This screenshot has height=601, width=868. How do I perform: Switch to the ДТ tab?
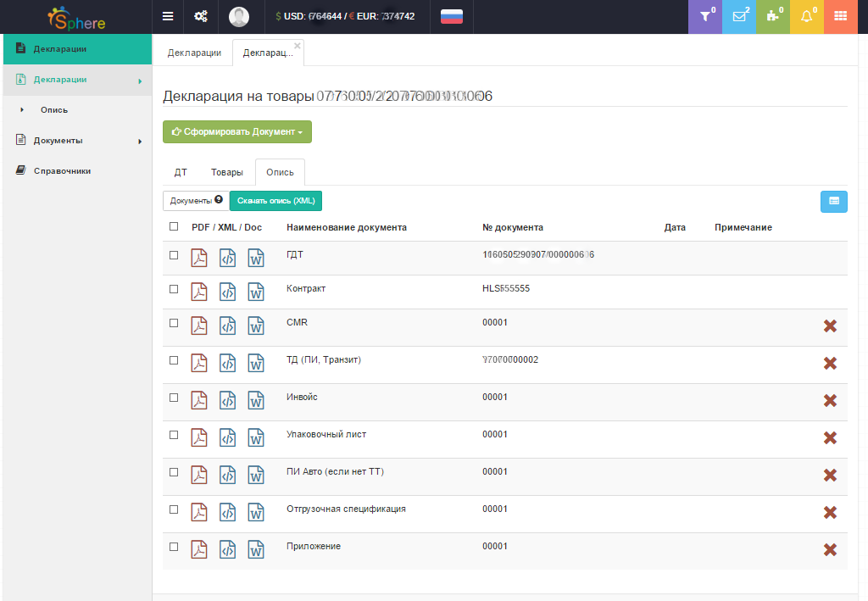click(181, 172)
